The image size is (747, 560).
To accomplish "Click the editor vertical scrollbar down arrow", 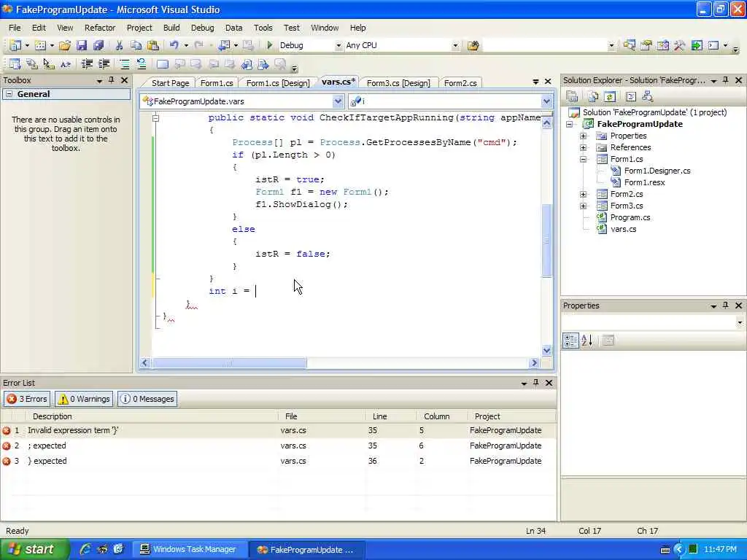I will point(546,351).
